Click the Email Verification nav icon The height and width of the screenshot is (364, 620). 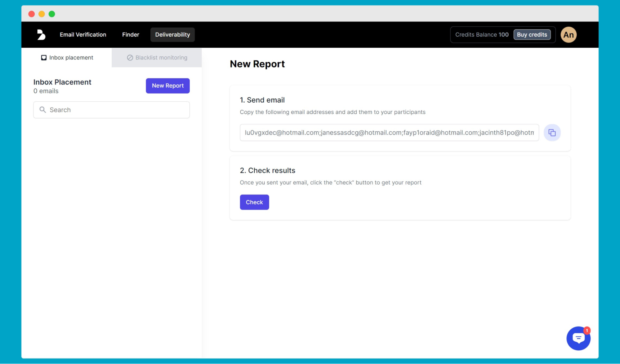pyautogui.click(x=83, y=34)
